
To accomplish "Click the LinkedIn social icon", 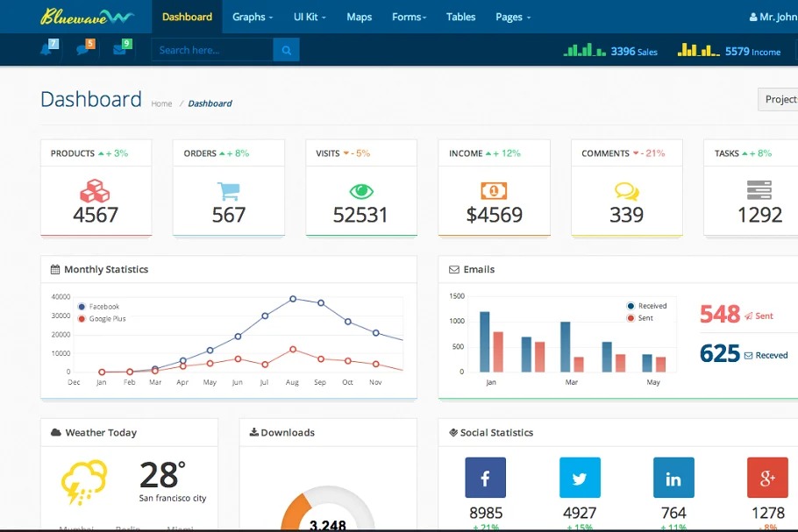I will [x=673, y=478].
